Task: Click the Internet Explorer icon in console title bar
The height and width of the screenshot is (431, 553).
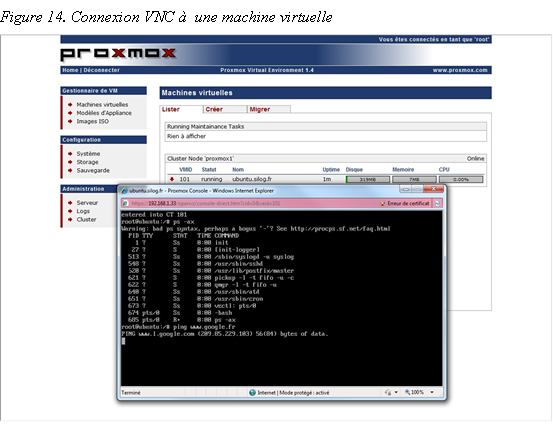Action: [124, 191]
